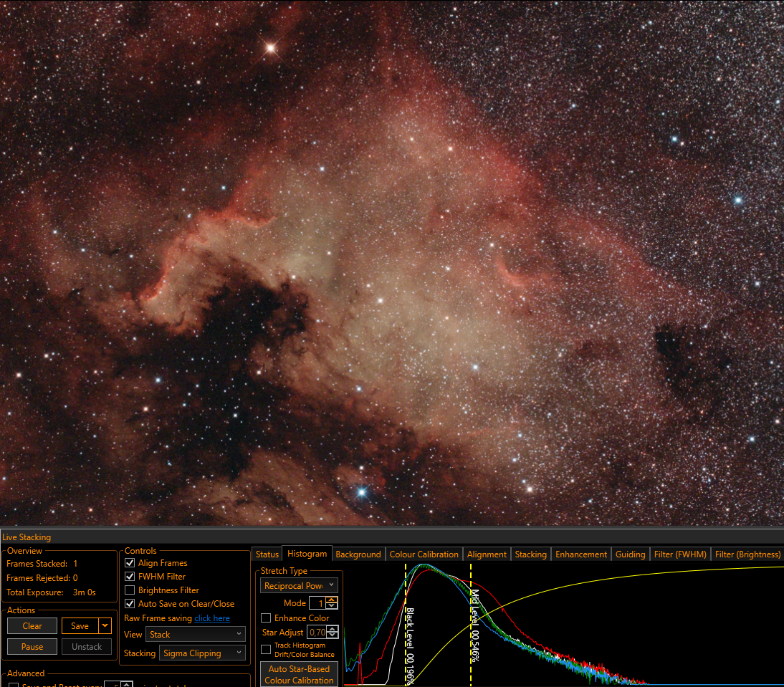Enable the Enhance Color checkbox
Screen dimensions: 784x687
coord(266,618)
